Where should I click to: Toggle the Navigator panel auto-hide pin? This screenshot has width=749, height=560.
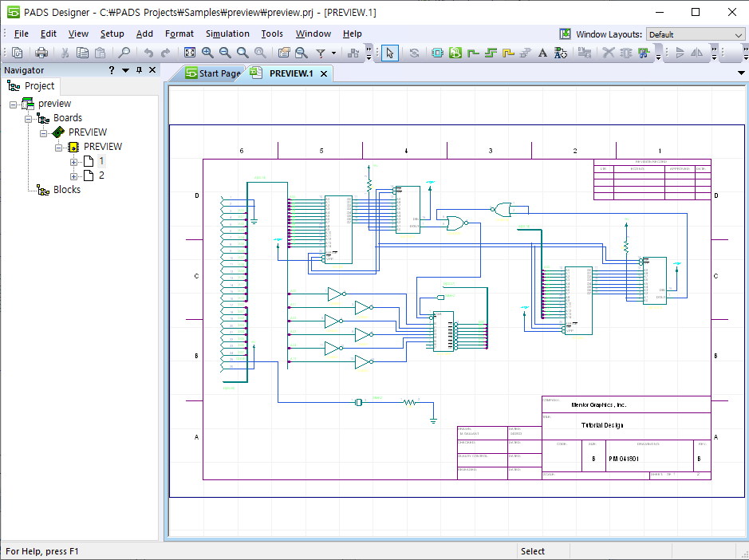pyautogui.click(x=139, y=70)
